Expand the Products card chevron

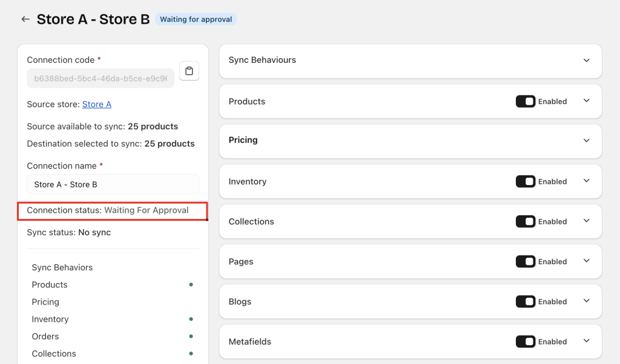pos(586,101)
